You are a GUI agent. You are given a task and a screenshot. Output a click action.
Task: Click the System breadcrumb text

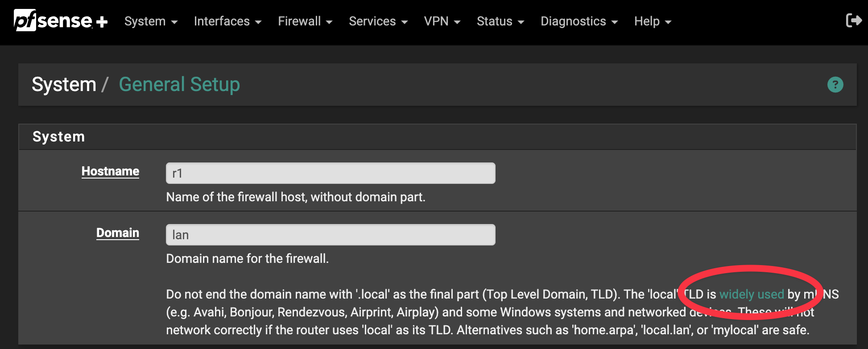click(x=64, y=84)
